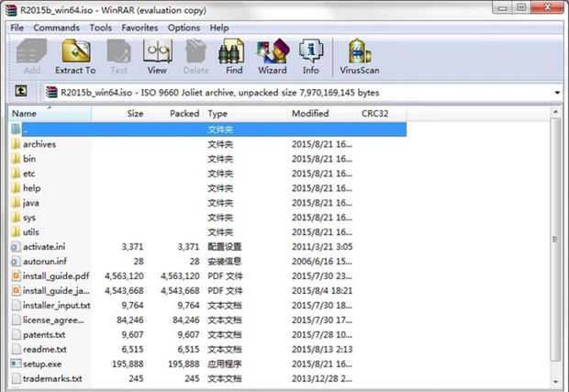The height and width of the screenshot is (392, 569).
Task: Select install_guide.pdf in the file list
Action: (x=55, y=275)
